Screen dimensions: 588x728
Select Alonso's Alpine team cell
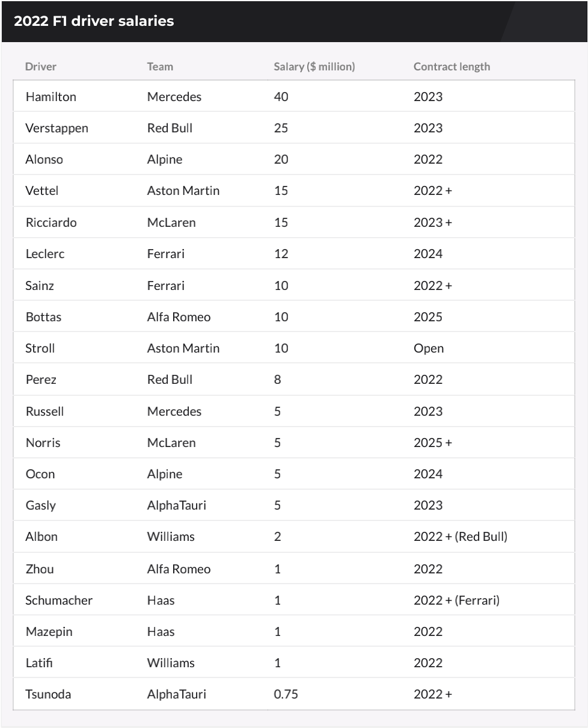click(165, 159)
